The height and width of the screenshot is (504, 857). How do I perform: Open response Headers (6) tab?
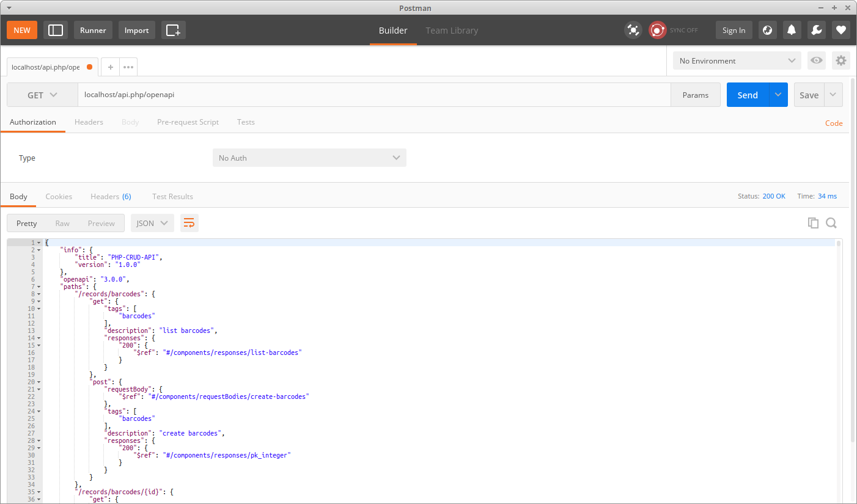tap(111, 196)
